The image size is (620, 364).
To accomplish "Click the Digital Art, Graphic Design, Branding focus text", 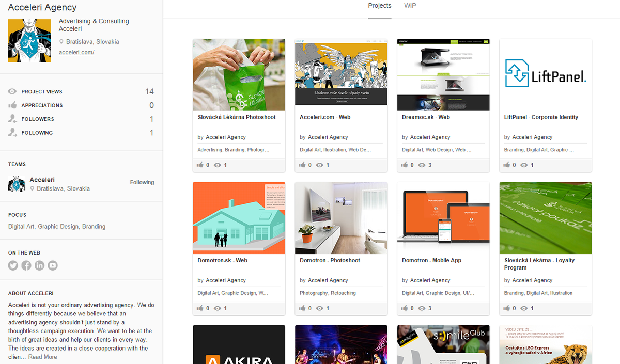I will [57, 226].
